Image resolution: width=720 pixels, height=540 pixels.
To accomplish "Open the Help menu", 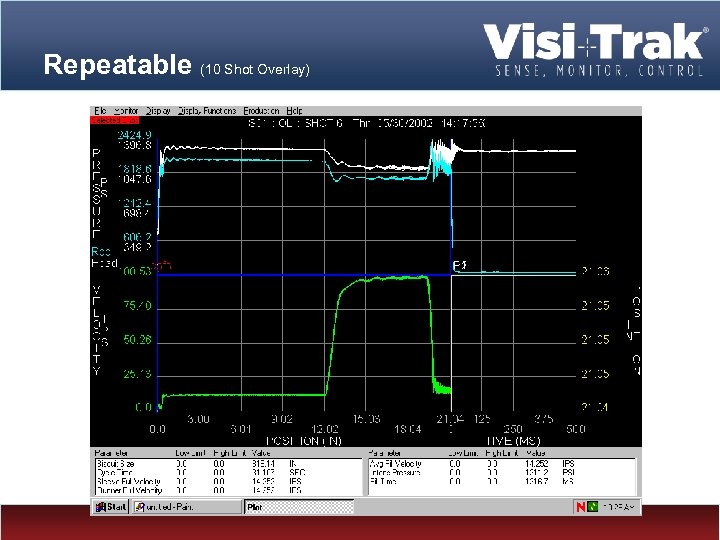I will tap(294, 111).
